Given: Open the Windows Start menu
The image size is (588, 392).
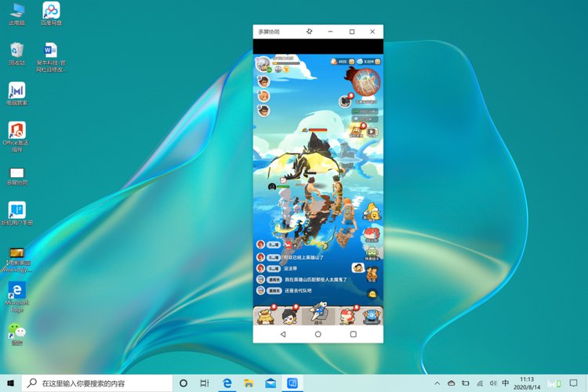Looking at the screenshot, I should 10,383.
